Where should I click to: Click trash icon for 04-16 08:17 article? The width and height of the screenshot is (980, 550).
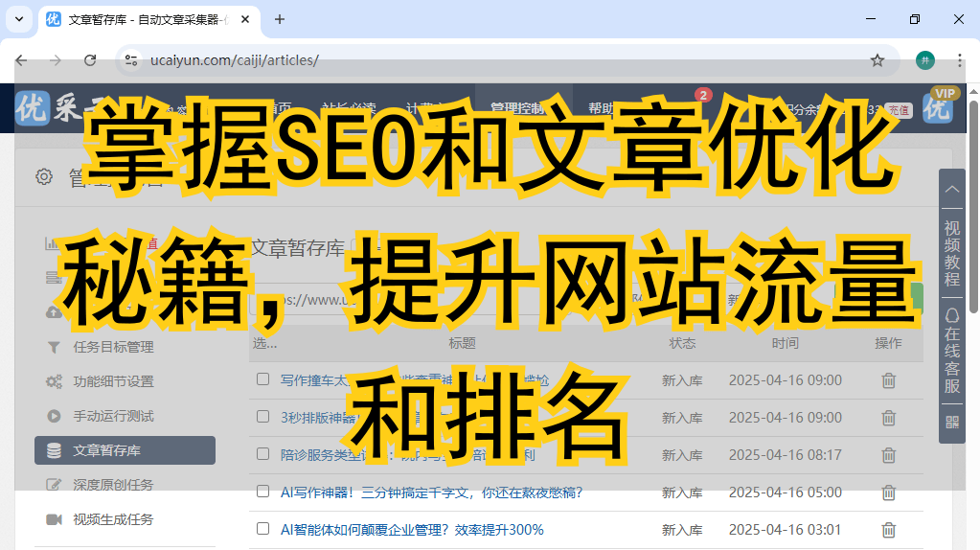[x=888, y=455]
